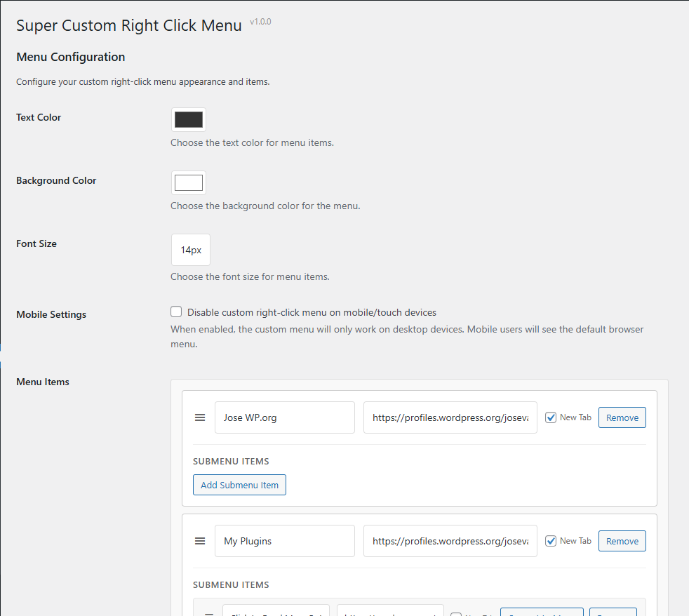Remove the My Plugins menu item
This screenshot has width=689, height=616.
tap(622, 541)
